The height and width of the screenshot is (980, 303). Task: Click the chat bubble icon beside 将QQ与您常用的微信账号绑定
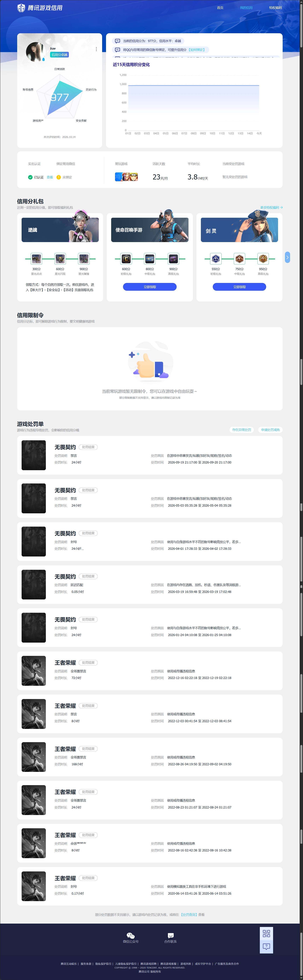(118, 50)
